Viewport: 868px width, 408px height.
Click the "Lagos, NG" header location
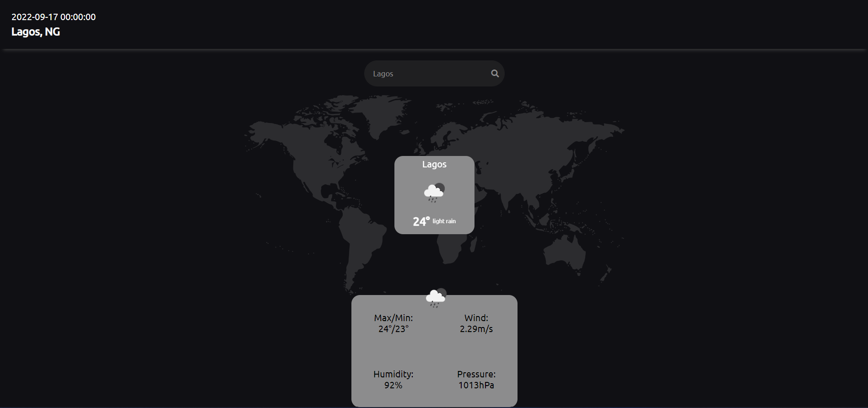point(36,32)
